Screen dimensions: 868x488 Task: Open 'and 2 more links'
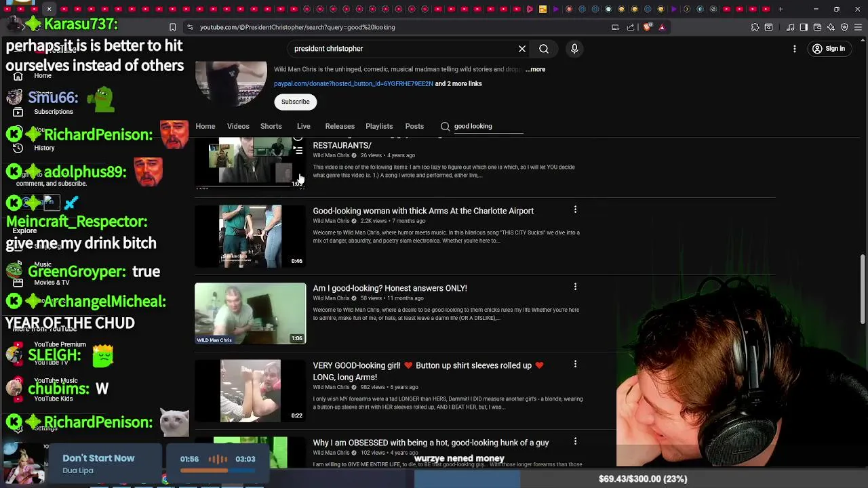[x=458, y=83]
